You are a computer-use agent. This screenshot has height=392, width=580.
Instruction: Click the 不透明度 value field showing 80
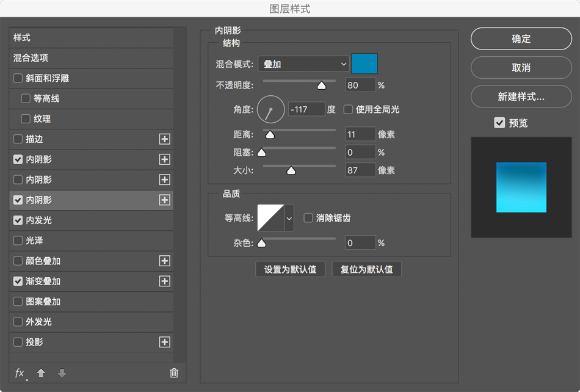360,85
